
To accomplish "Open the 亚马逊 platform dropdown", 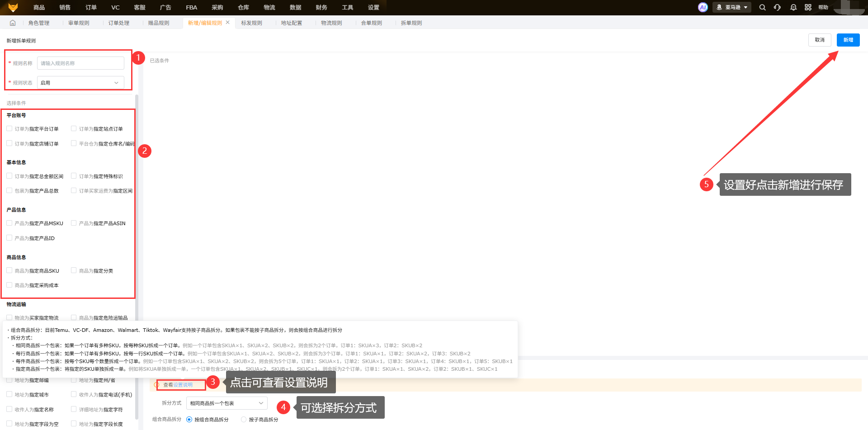I will 732,7.
